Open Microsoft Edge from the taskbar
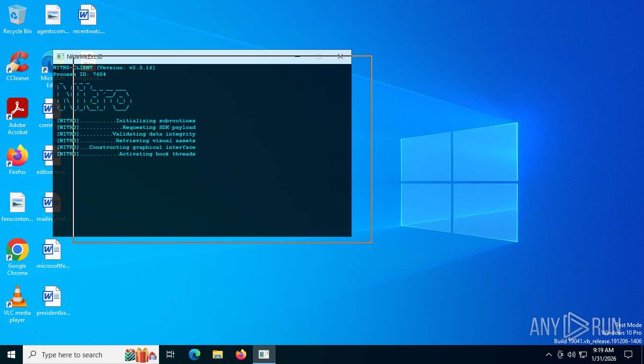Viewport: 644px width, 364px height. [195, 355]
